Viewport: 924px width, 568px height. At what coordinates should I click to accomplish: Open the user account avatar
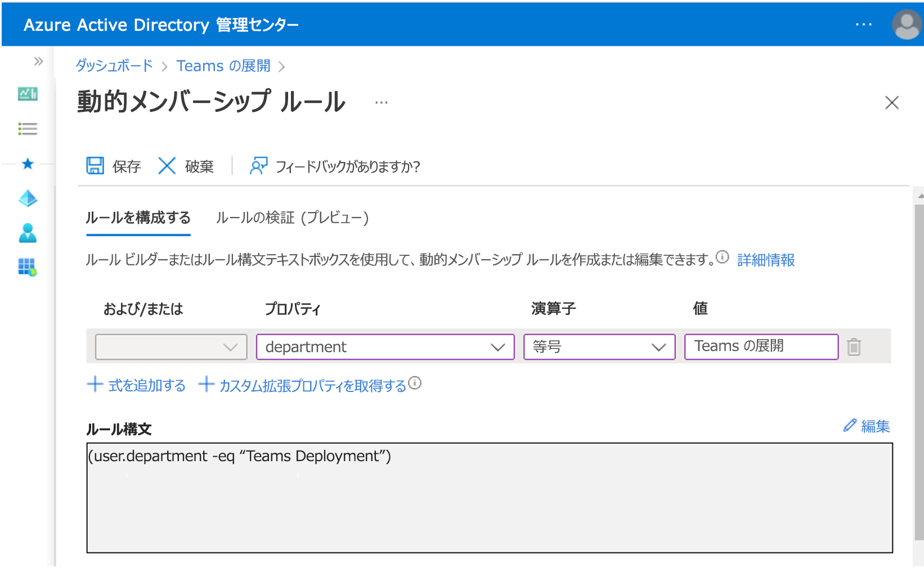(907, 25)
